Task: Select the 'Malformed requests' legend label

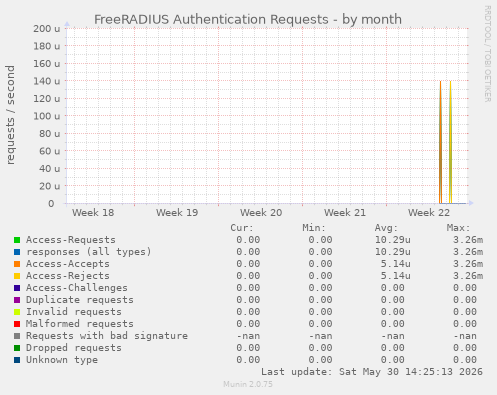Action: 80,324
